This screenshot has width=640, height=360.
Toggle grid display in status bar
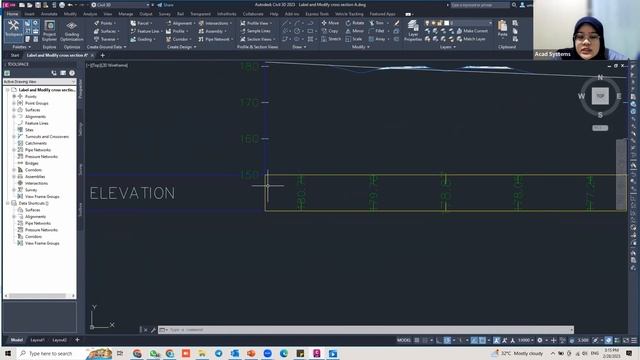(x=417, y=340)
